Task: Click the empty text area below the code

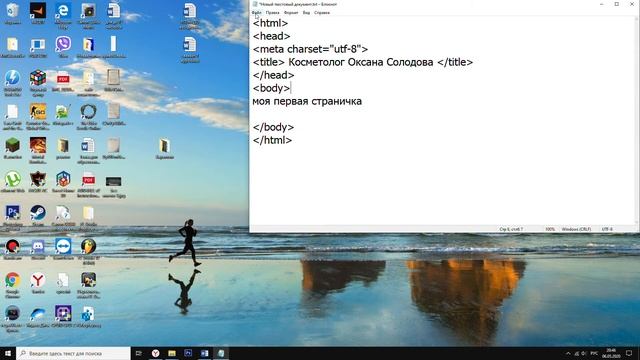Action: [x=443, y=186]
